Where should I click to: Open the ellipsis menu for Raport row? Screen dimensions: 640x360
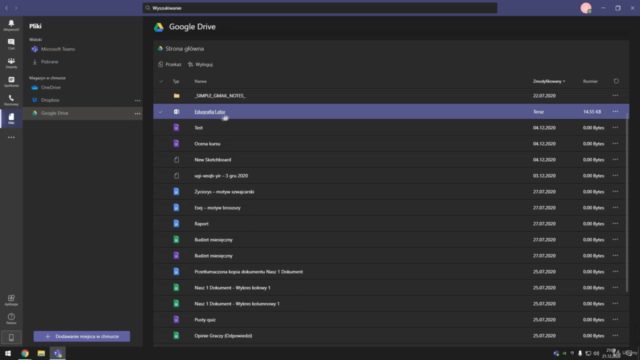pyautogui.click(x=615, y=224)
